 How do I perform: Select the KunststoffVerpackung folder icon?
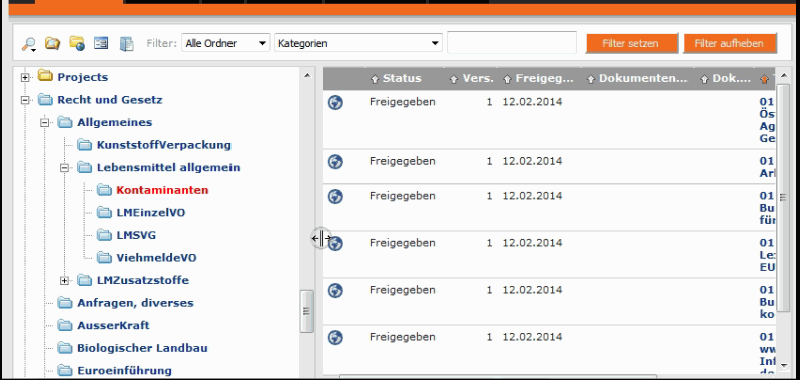85,145
